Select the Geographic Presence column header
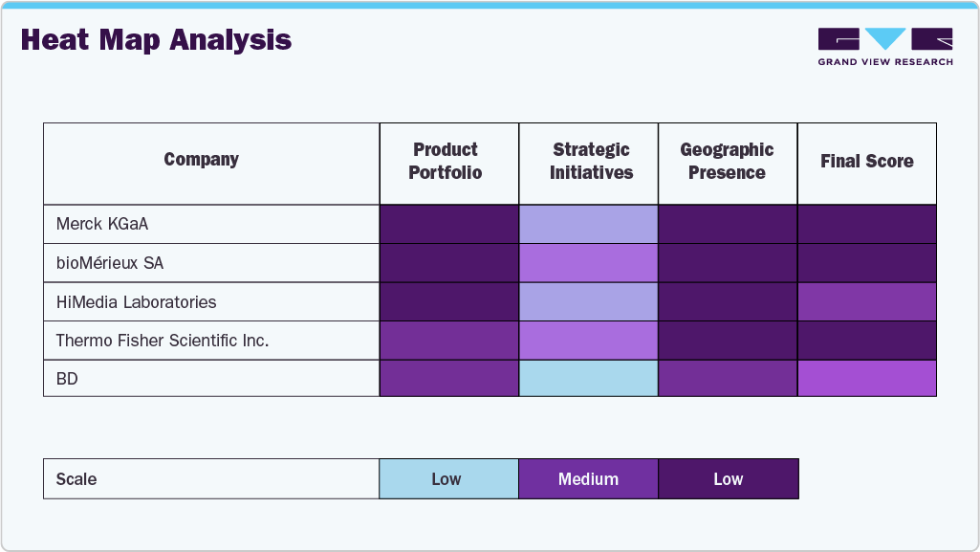Screen dimensions: 980x552 727,162
